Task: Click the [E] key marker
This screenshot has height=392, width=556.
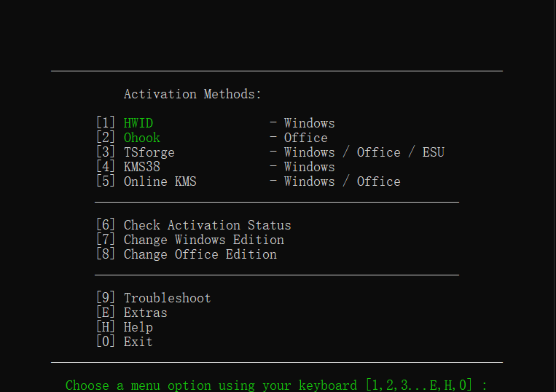Action: pos(106,313)
